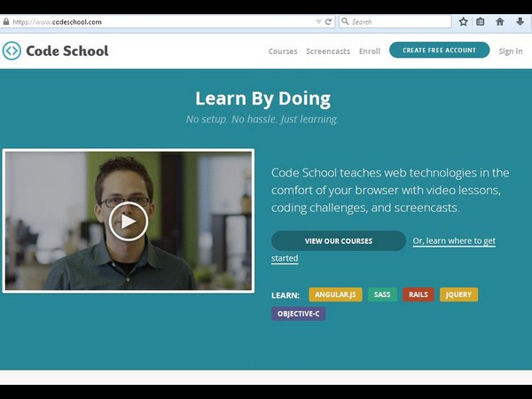Click the Sign in link
This screenshot has width=532, height=399.
click(511, 51)
